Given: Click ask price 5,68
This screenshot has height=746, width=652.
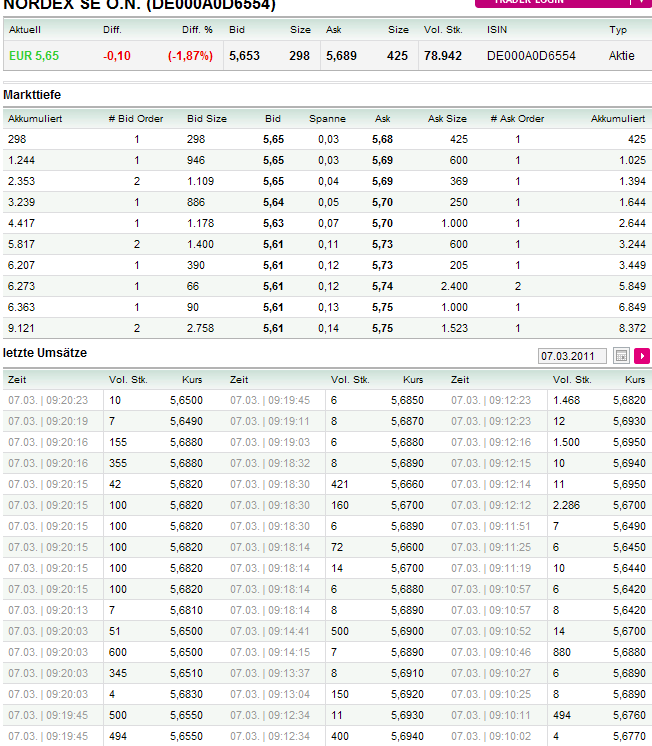Looking at the screenshot, I should [x=382, y=139].
